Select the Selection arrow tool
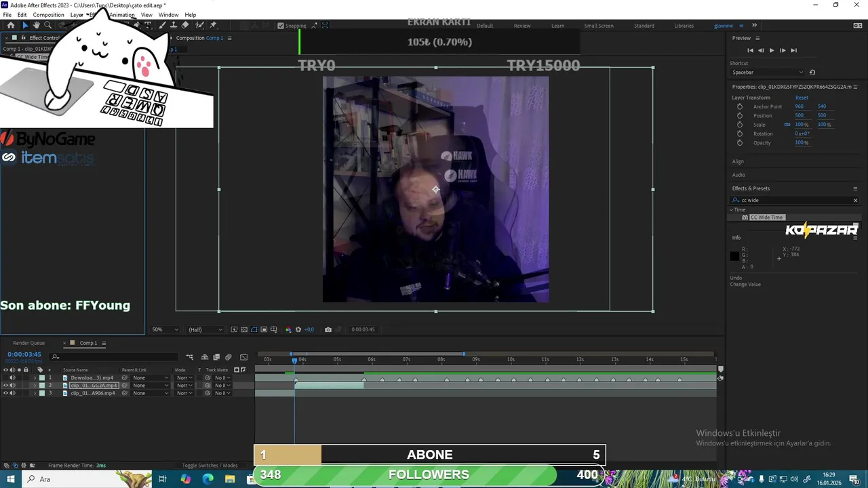868x488 pixels. click(x=26, y=25)
